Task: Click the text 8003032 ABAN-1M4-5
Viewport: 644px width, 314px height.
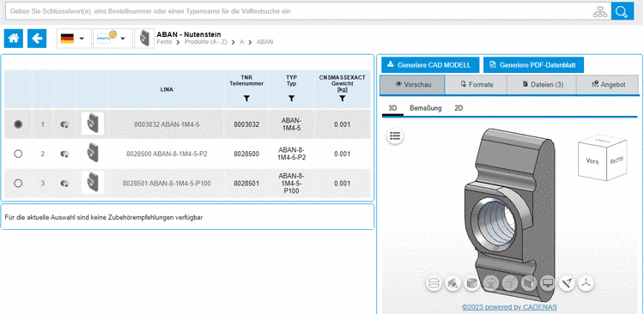Action: pyautogui.click(x=167, y=124)
